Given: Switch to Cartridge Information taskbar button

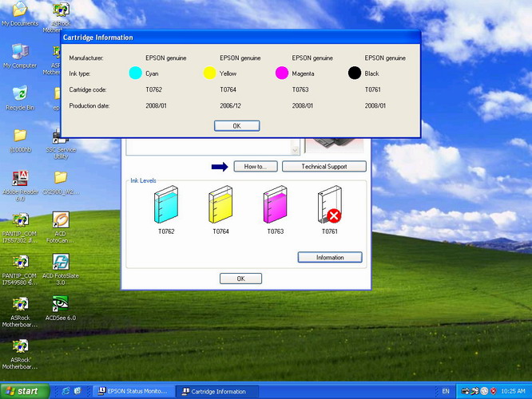Looking at the screenshot, I should [x=217, y=391].
